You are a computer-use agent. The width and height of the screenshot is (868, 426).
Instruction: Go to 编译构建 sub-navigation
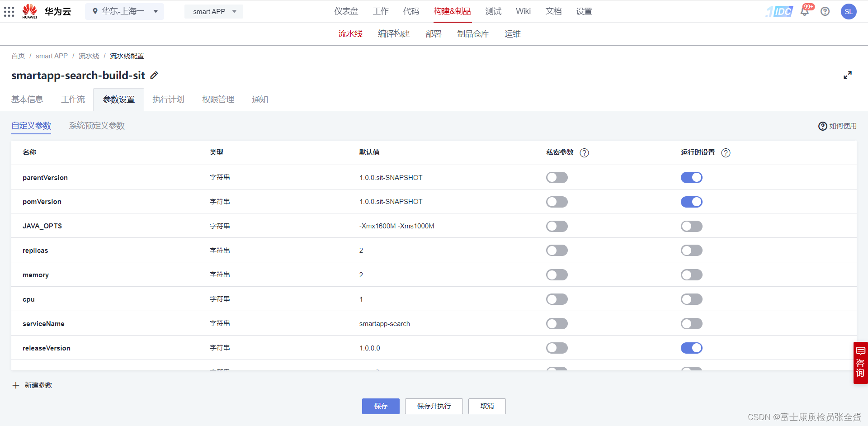pyautogui.click(x=394, y=34)
